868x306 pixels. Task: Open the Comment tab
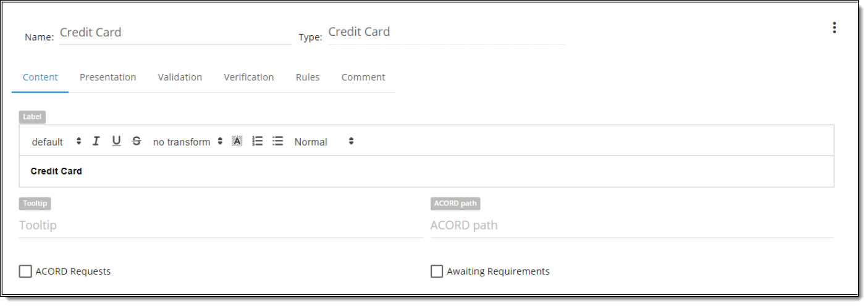tap(363, 77)
